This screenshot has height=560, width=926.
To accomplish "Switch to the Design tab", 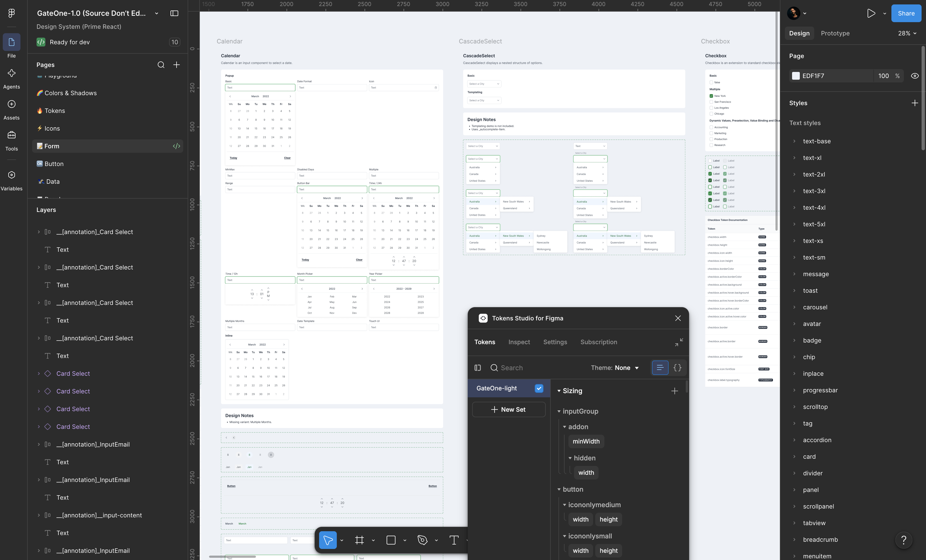I will coord(799,33).
